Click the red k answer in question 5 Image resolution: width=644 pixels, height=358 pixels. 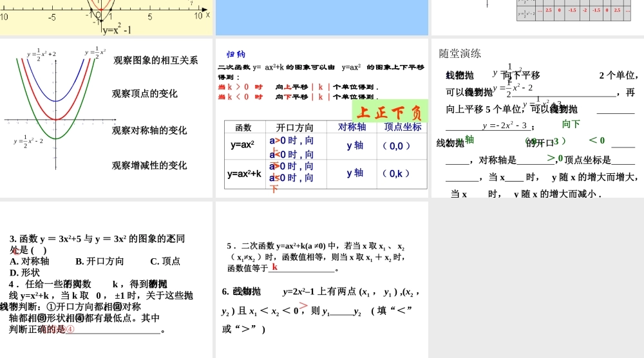click(x=275, y=267)
